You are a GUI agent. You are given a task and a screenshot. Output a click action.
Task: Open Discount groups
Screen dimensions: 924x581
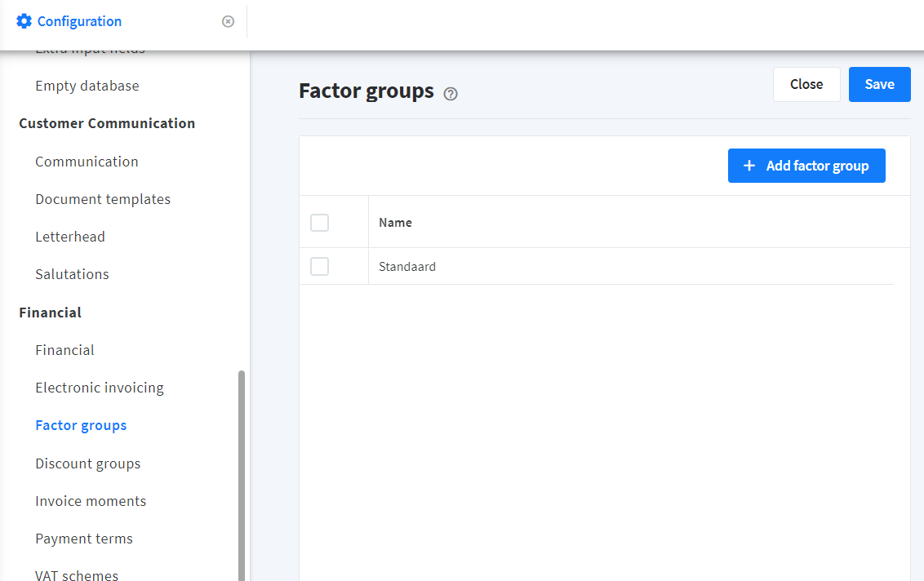tap(88, 463)
